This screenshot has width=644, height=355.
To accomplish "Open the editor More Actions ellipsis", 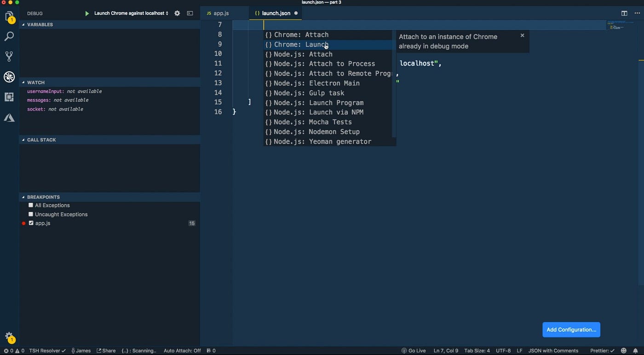I will coord(637,13).
